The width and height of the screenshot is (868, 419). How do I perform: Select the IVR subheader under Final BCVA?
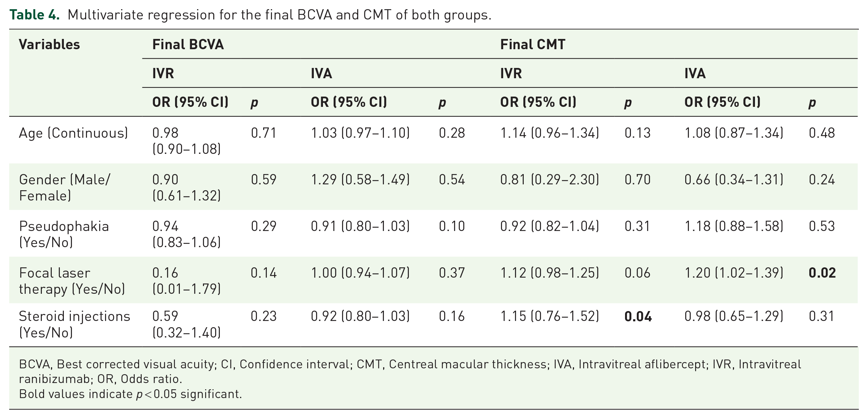pos(163,73)
